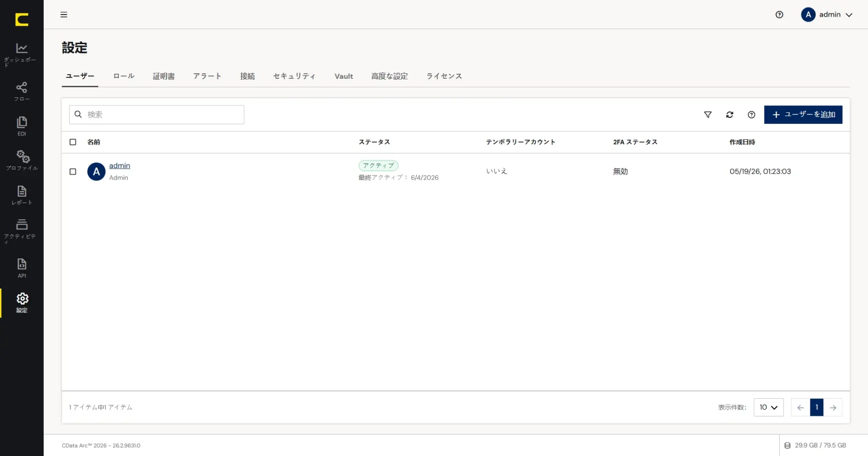The height and width of the screenshot is (456, 868).
Task: Click the いいえ temporary account cell
Action: pos(496,172)
